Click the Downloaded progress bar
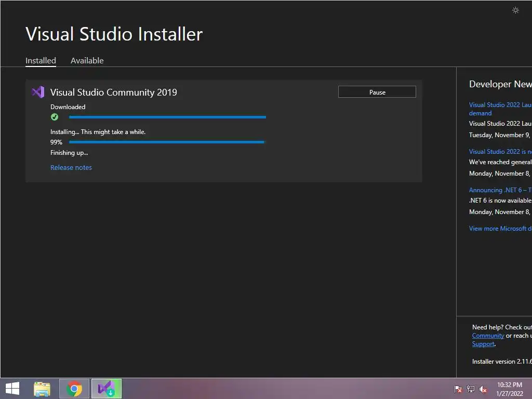The image size is (532, 399). click(167, 117)
